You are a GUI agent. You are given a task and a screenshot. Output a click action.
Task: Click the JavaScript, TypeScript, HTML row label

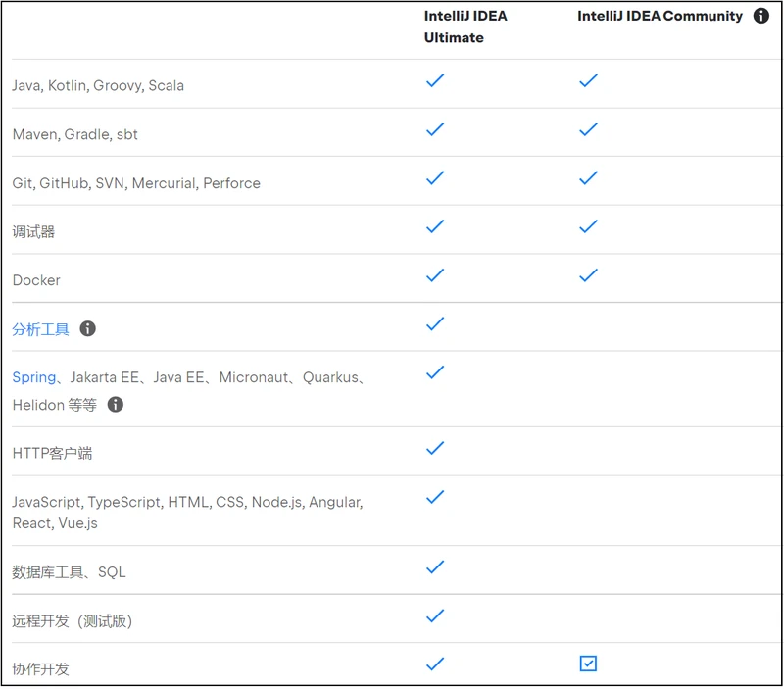pos(186,512)
